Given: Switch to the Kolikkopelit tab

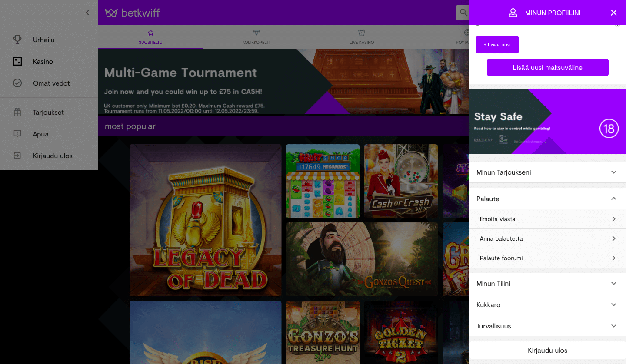Looking at the screenshot, I should [x=256, y=36].
